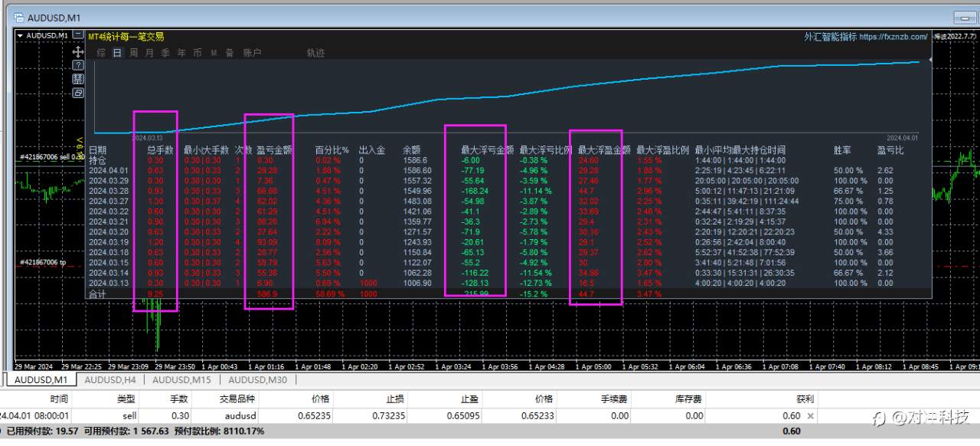Viewport: 980px width, 446px height.
Task: Select the 备 comment statistics tab
Action: [230, 53]
